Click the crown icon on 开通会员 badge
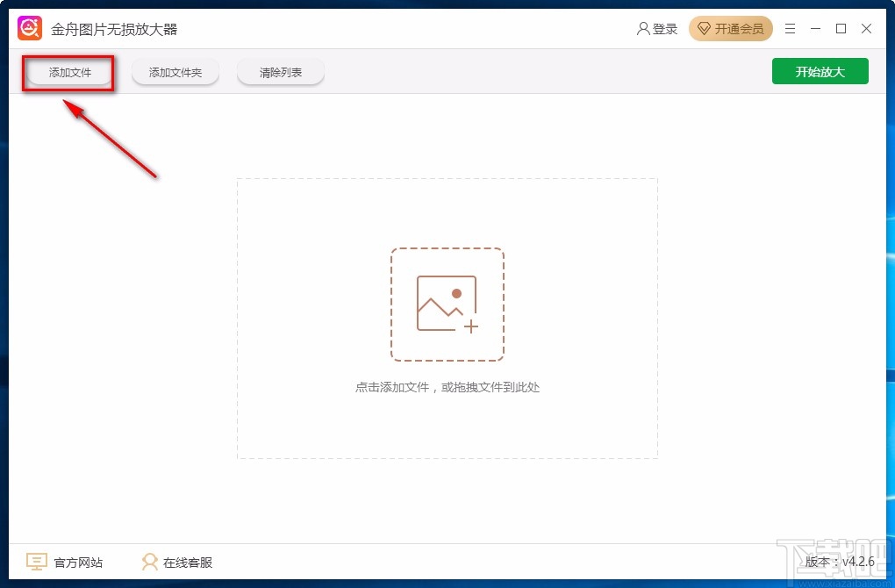Screen dimensions: 895x588 (705, 28)
